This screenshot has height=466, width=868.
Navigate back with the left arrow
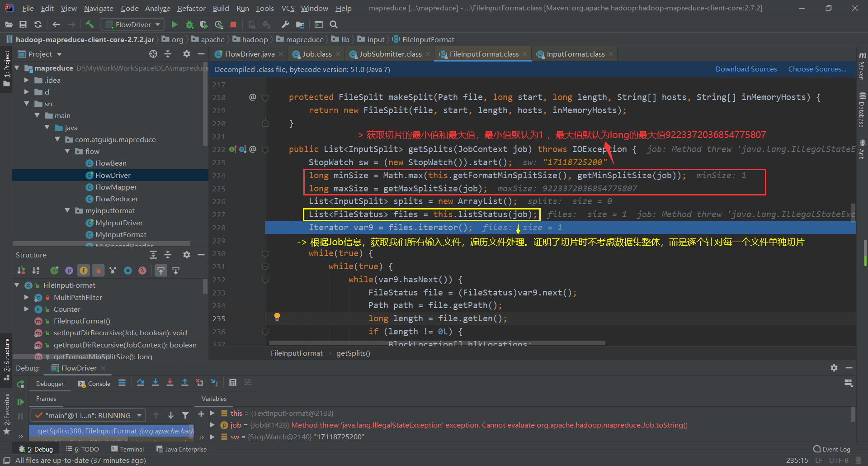[56, 24]
